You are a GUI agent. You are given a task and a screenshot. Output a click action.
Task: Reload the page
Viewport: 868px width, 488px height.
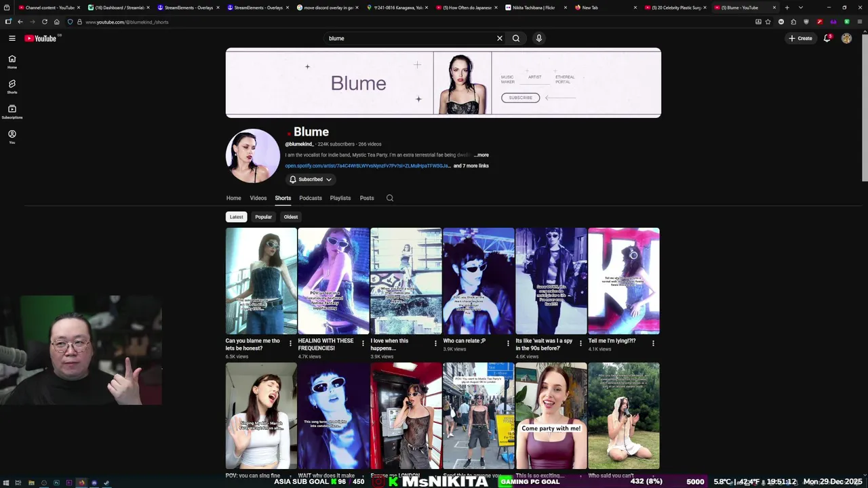pyautogui.click(x=45, y=22)
